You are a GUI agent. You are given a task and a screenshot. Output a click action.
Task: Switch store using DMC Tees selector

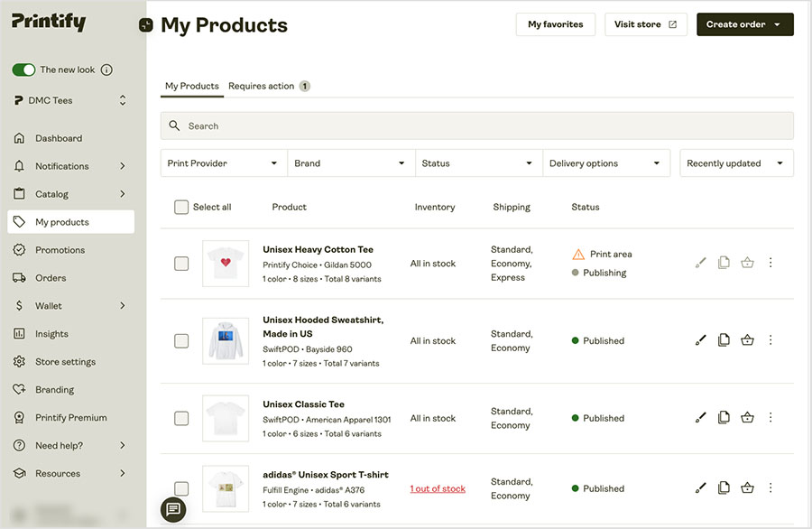click(71, 100)
